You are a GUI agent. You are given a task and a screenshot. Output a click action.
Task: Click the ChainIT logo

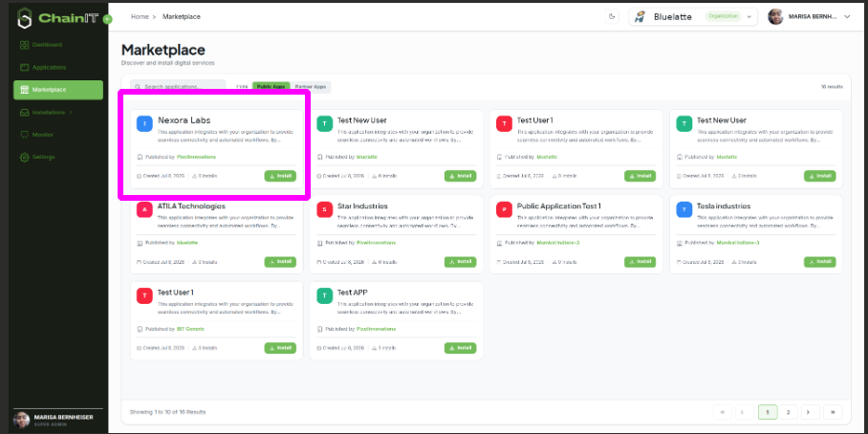57,18
